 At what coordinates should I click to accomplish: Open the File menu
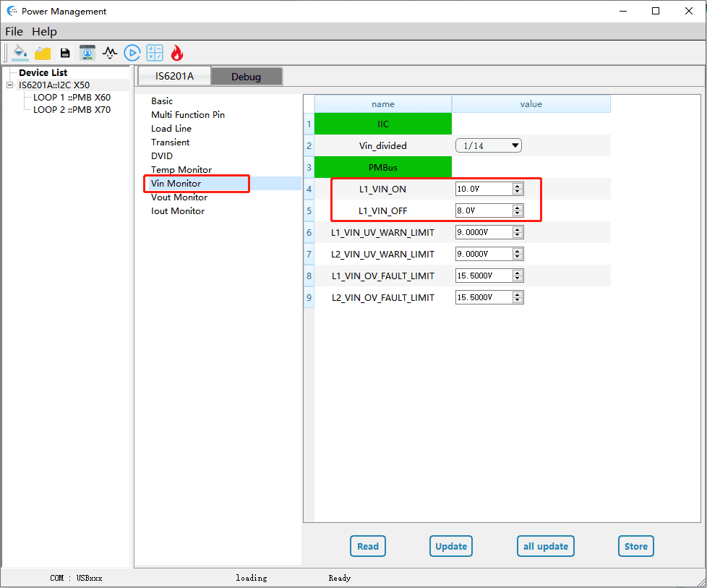pyautogui.click(x=14, y=31)
